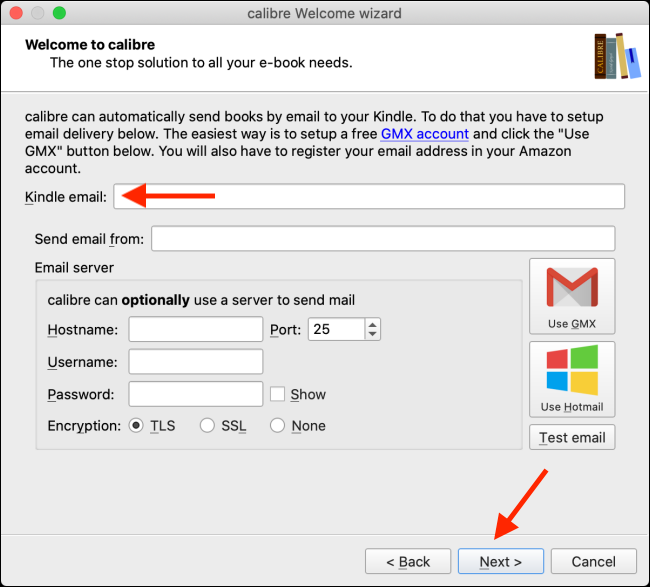The height and width of the screenshot is (587, 650).
Task: Click the 'Kindle email:' label
Action: 66,197
